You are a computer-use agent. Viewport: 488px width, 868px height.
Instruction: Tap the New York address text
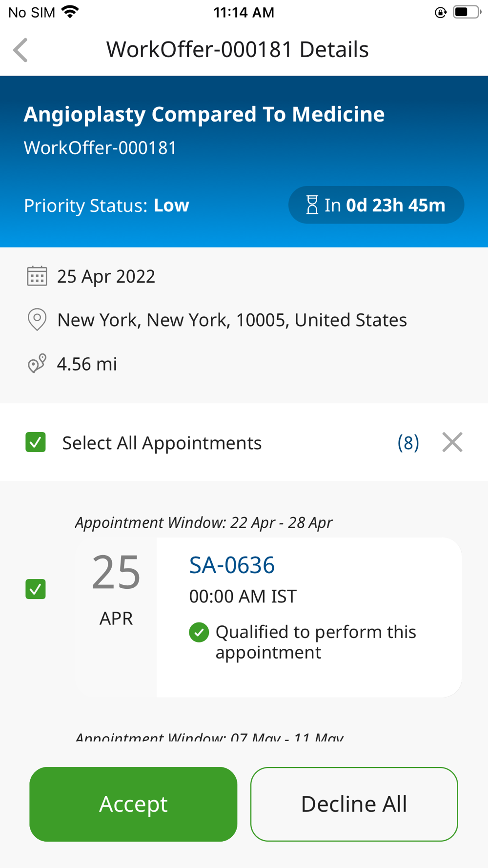232,320
